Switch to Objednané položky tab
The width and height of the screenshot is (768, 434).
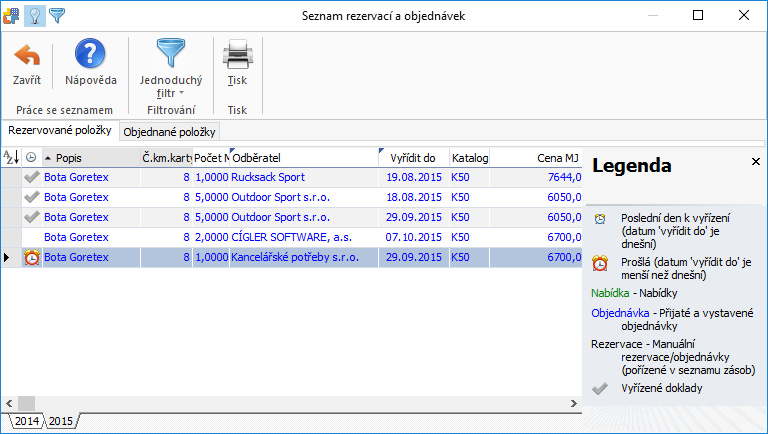169,132
